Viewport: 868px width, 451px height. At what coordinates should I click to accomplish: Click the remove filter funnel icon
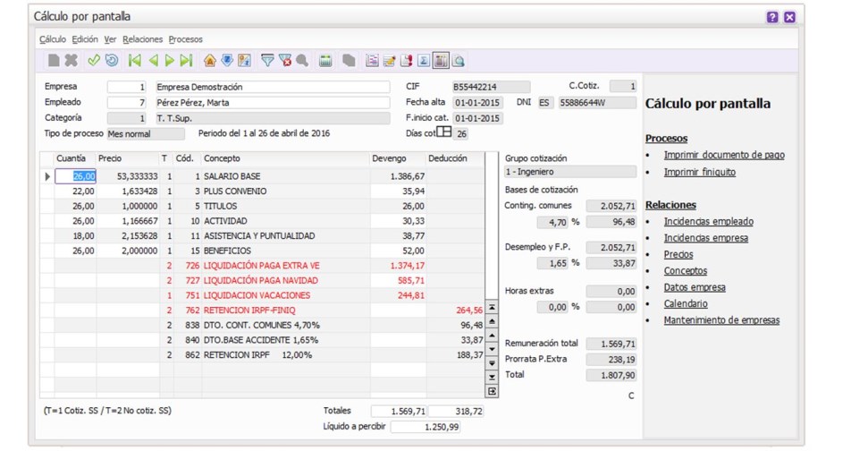(285, 60)
